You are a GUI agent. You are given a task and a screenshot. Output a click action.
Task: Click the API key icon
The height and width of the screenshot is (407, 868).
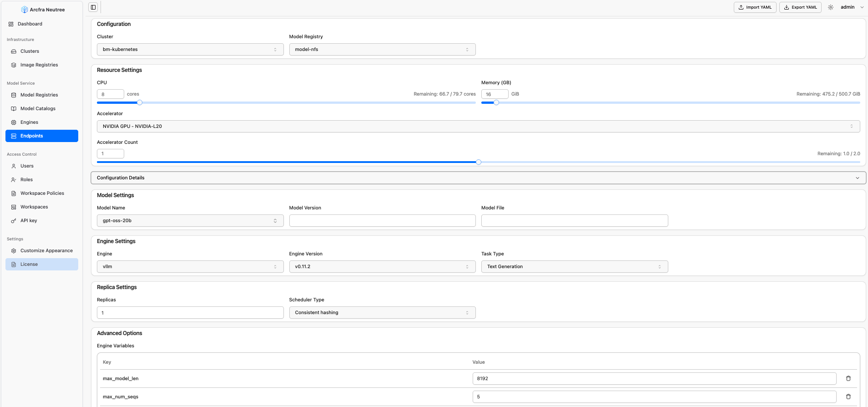pyautogui.click(x=14, y=221)
